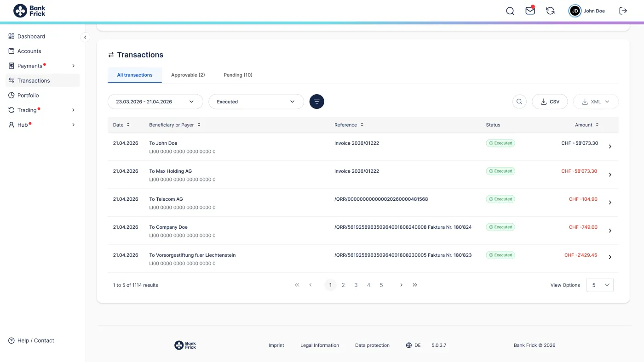Expand the Hub submenu chevron
Viewport: 644px width, 362px height.
(73, 124)
